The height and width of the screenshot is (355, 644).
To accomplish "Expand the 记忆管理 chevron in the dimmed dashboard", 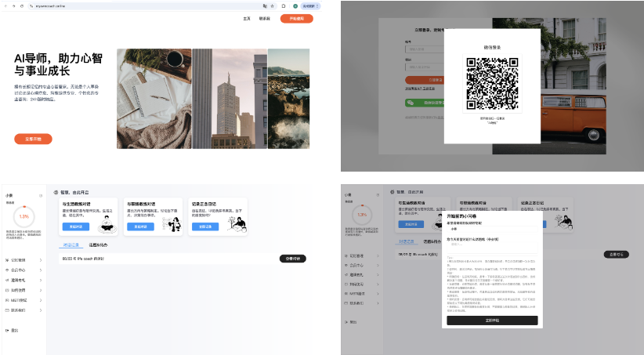I will 378,256.
